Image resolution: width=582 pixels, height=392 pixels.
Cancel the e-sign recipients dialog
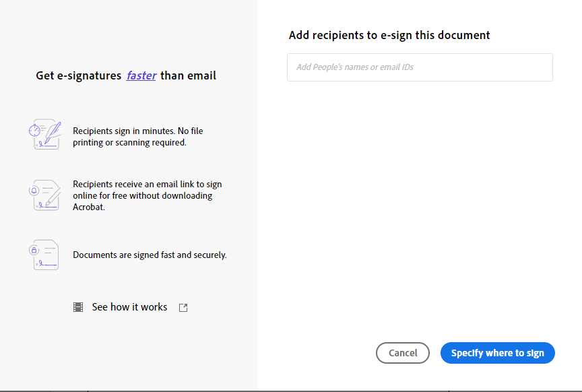pos(402,352)
